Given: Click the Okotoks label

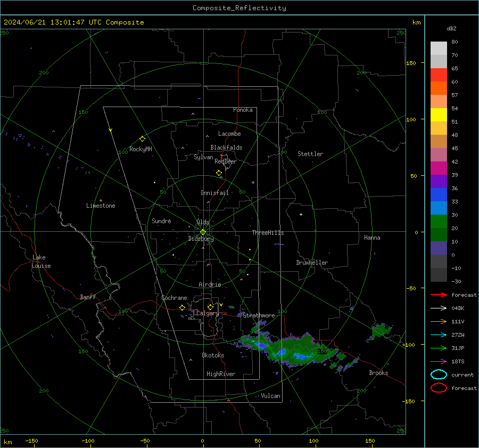Looking at the screenshot, I should [213, 355].
